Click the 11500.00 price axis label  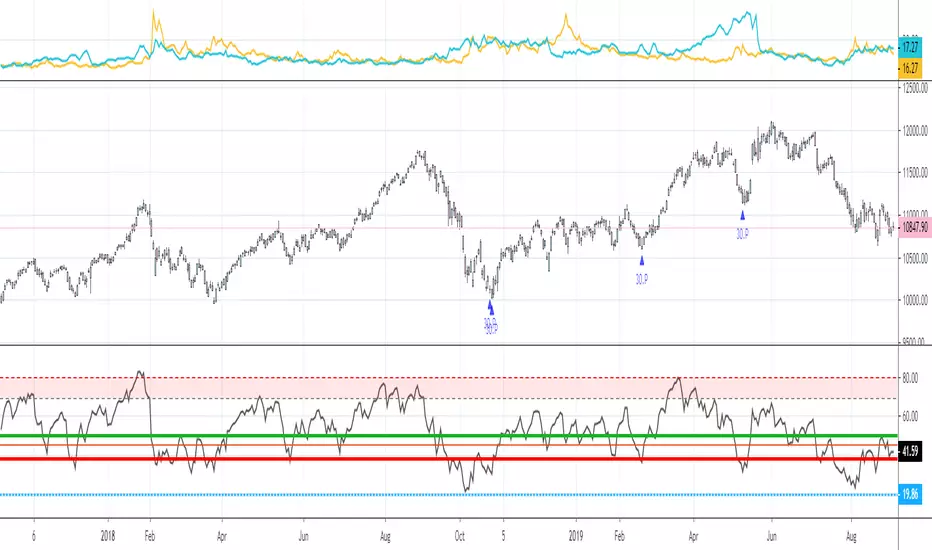coord(915,173)
